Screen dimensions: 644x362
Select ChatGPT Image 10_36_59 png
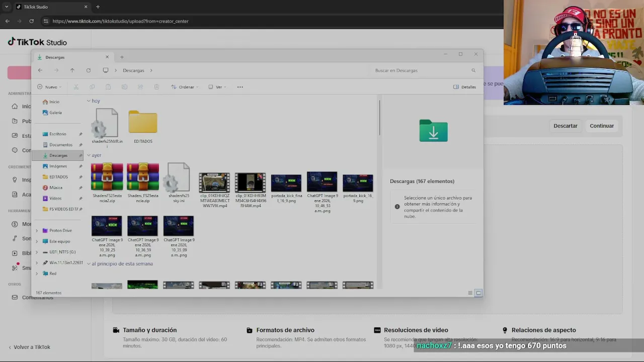pyautogui.click(x=143, y=236)
